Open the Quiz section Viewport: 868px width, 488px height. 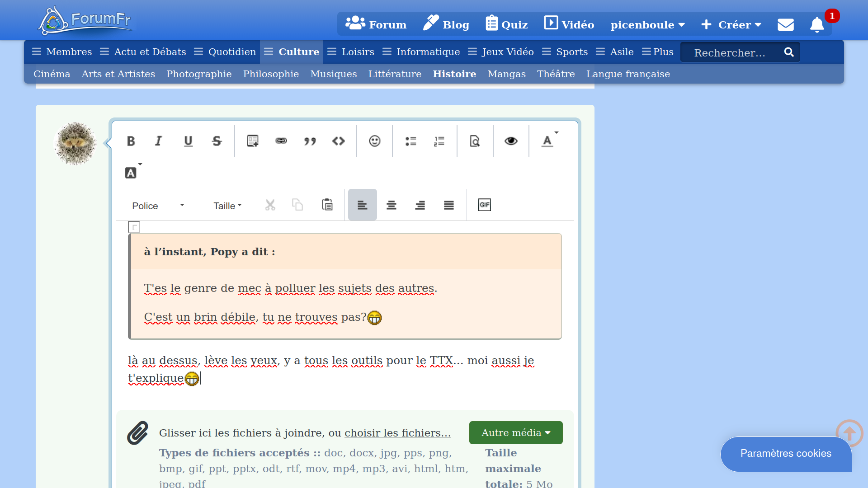point(506,24)
